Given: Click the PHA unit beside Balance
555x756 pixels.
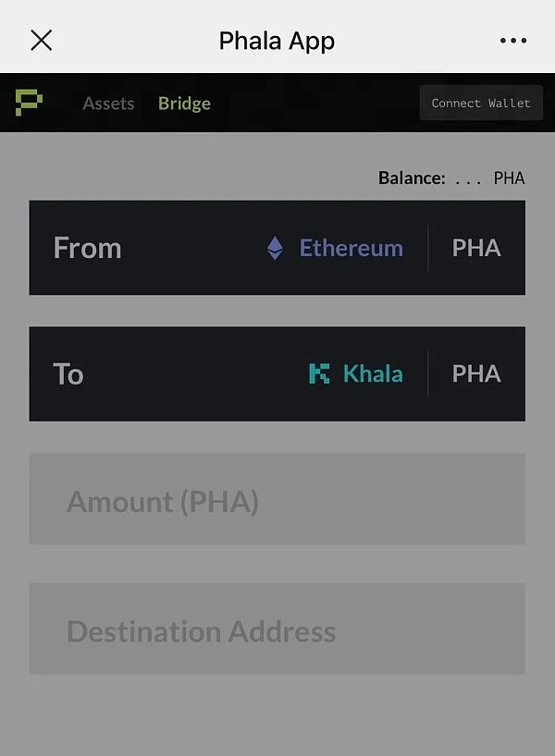Looking at the screenshot, I should [509, 177].
